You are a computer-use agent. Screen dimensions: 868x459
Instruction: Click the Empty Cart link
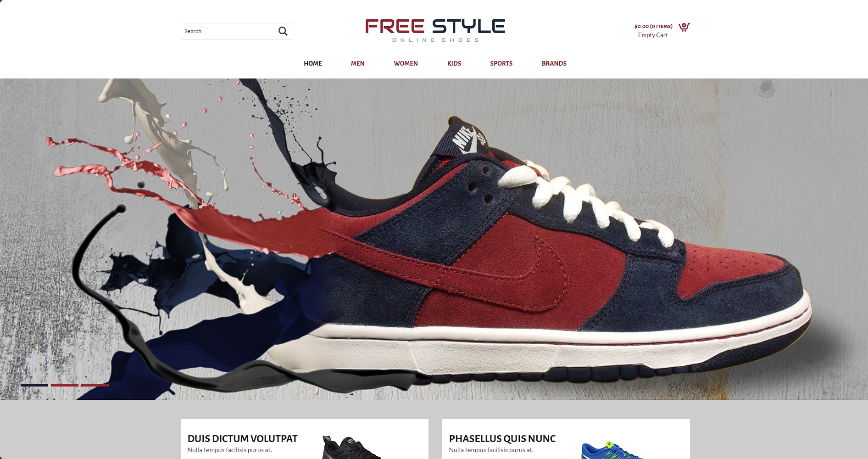tap(653, 35)
